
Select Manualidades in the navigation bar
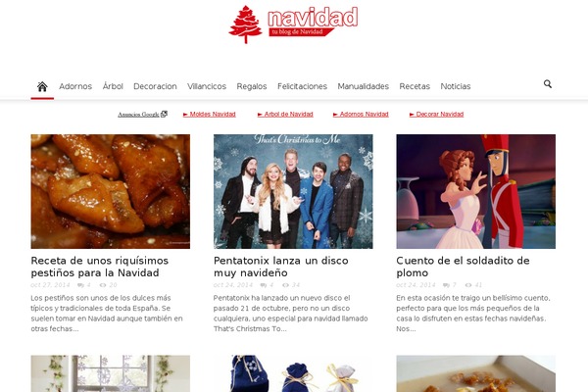[363, 86]
